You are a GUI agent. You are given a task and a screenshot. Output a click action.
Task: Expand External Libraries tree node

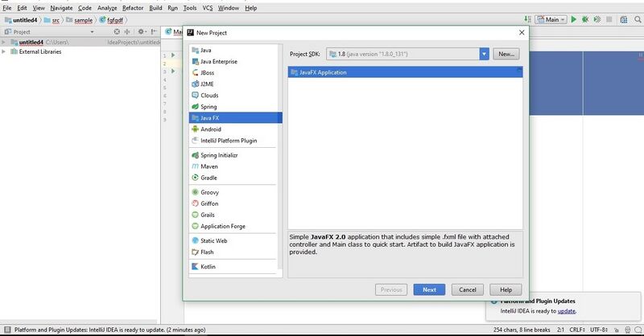pos(4,51)
